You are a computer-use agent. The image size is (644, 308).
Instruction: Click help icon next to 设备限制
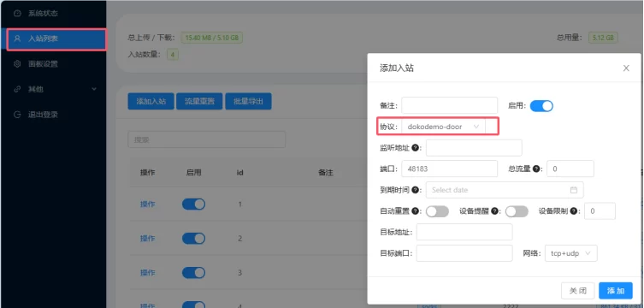(573, 211)
